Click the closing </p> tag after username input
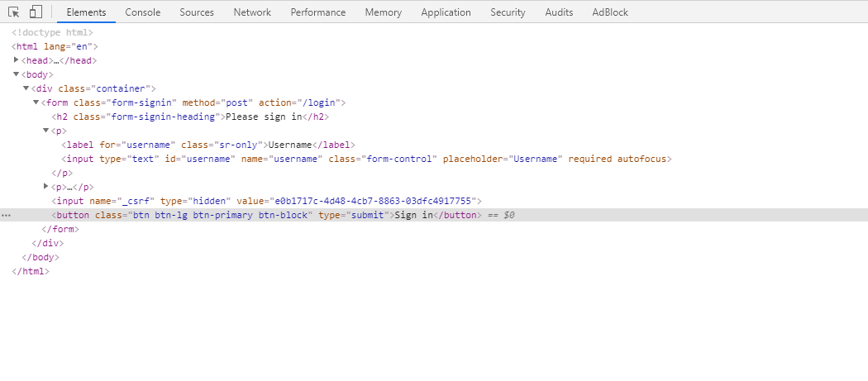 click(x=63, y=173)
